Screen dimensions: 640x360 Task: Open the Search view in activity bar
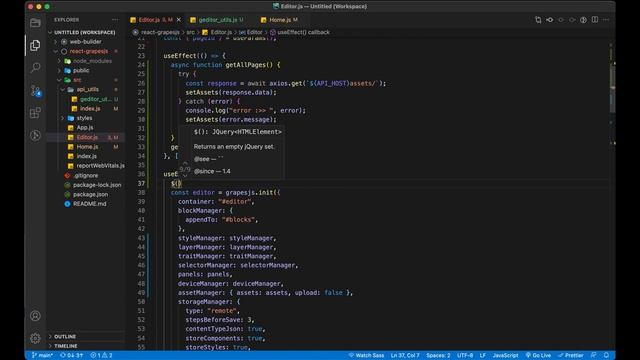pyautogui.click(x=36, y=67)
